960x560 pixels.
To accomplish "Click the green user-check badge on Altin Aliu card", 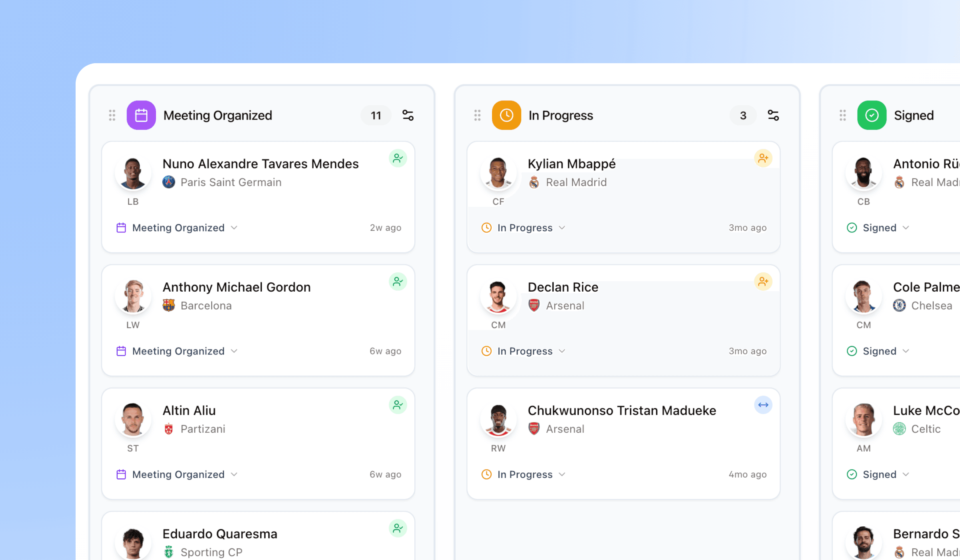I will tap(398, 405).
